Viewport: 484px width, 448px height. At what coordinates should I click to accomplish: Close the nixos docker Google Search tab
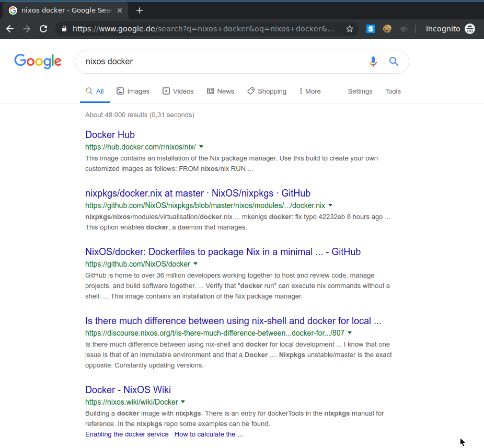tap(120, 10)
